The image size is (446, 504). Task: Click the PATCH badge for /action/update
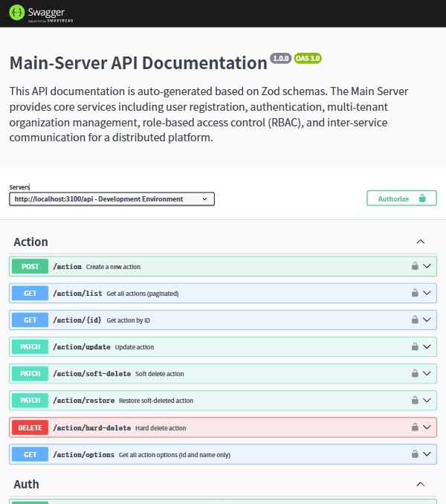pyautogui.click(x=30, y=347)
